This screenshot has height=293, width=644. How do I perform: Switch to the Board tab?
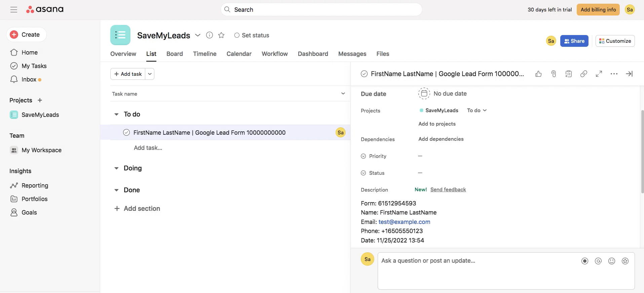click(x=175, y=54)
